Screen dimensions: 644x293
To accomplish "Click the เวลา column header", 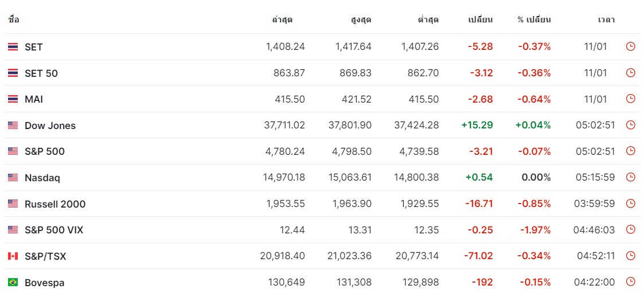I will 606,19.
